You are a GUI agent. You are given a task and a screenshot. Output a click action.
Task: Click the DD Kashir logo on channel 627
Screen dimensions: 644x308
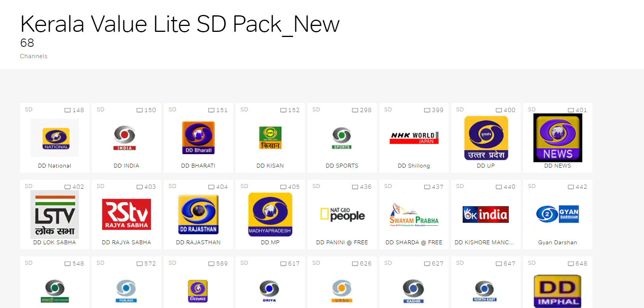pyautogui.click(x=414, y=291)
